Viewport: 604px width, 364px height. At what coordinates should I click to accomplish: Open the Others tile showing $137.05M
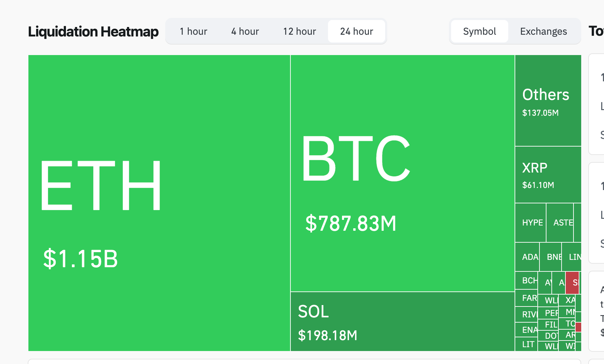[x=547, y=100]
